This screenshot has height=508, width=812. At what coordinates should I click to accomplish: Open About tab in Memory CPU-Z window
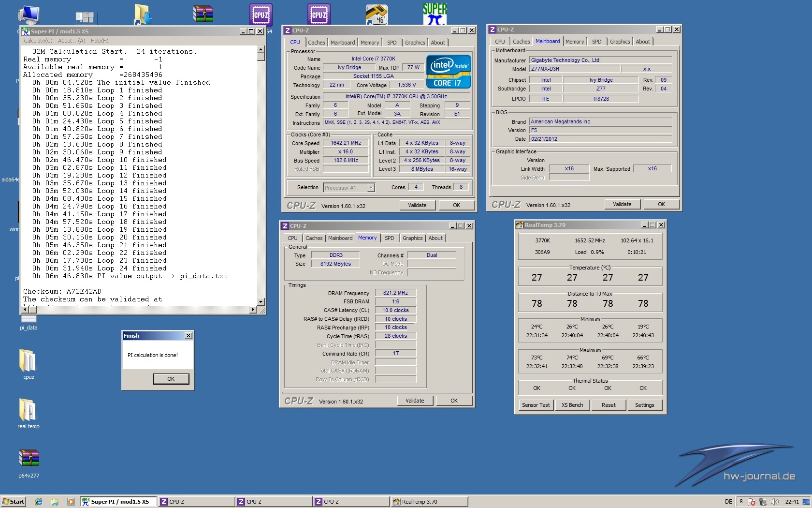click(x=435, y=238)
